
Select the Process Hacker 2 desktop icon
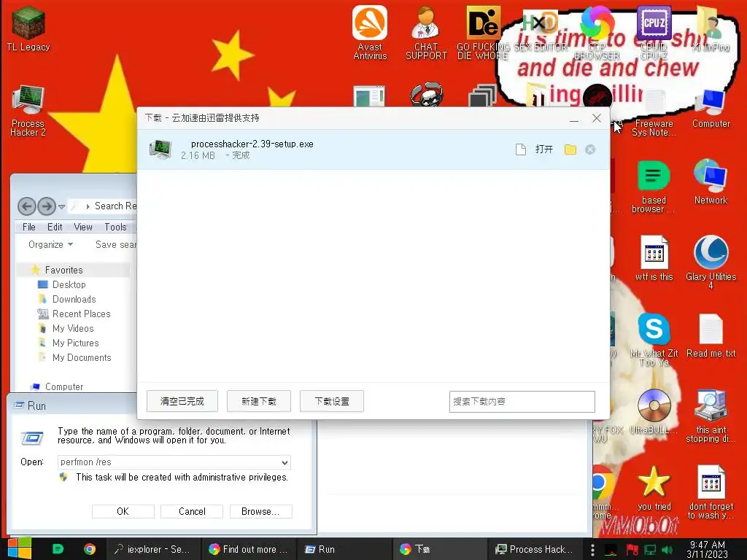[x=28, y=111]
